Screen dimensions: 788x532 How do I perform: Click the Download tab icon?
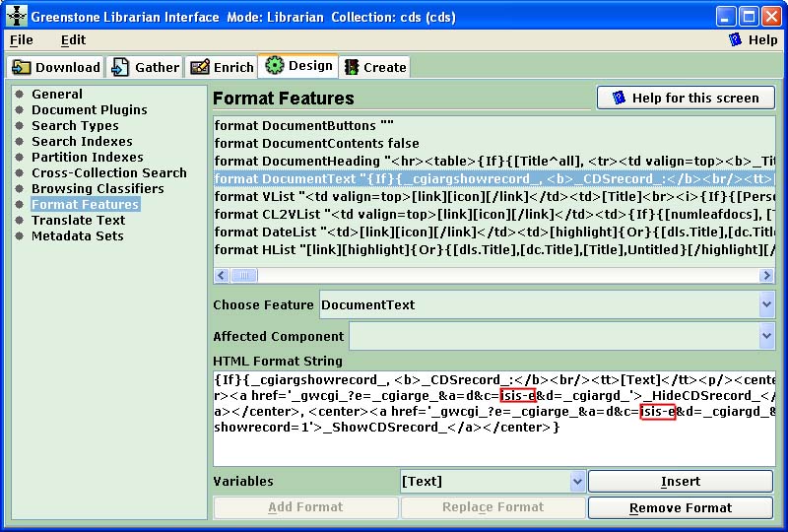(x=22, y=67)
